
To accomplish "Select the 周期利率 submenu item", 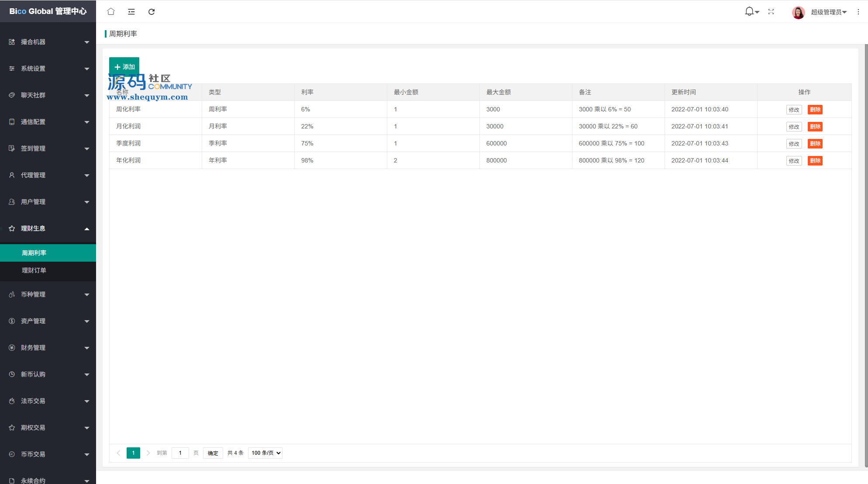I will pyautogui.click(x=34, y=253).
